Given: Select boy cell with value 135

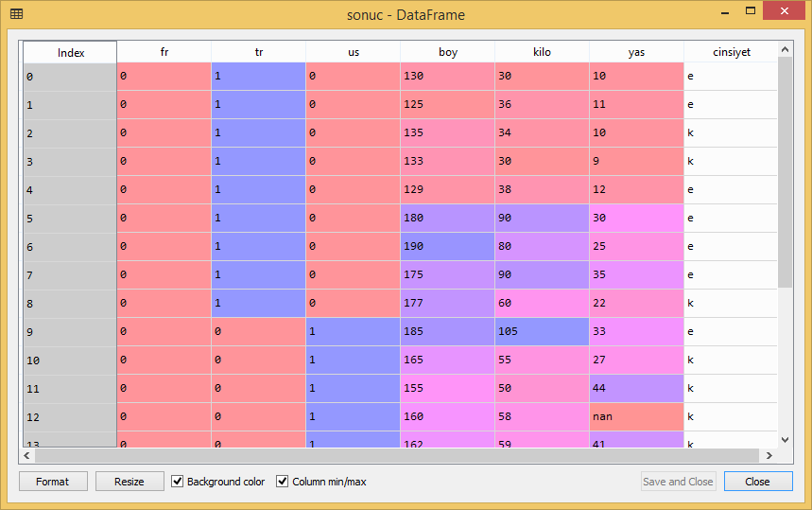Looking at the screenshot, I should pos(447,133).
